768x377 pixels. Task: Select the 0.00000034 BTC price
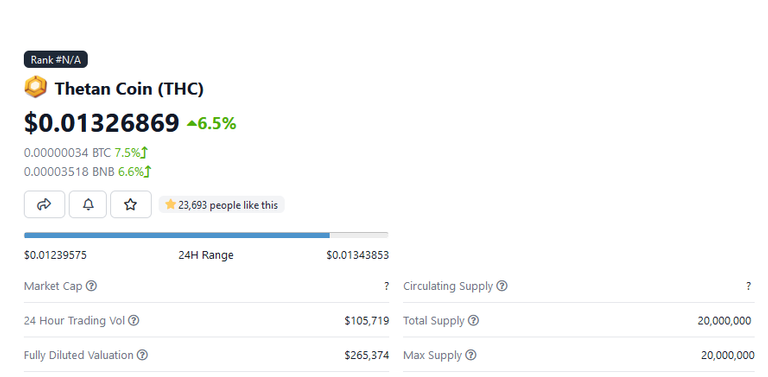[x=68, y=153]
